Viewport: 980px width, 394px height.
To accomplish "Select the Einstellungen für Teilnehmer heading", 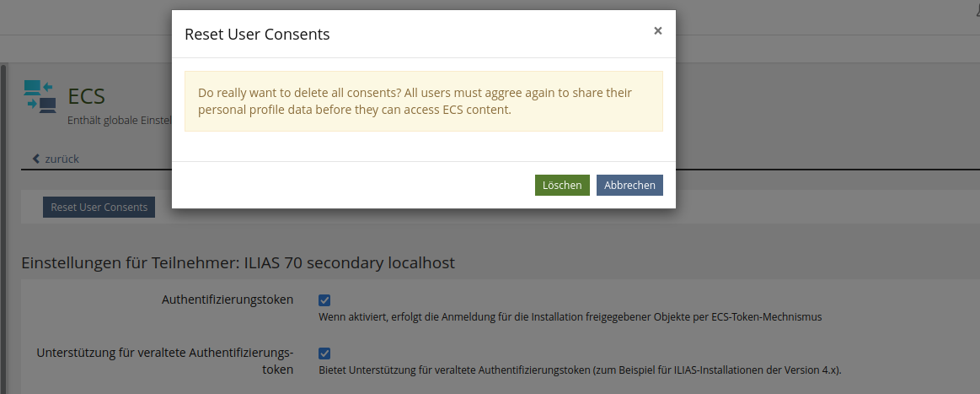I will pyautogui.click(x=238, y=263).
